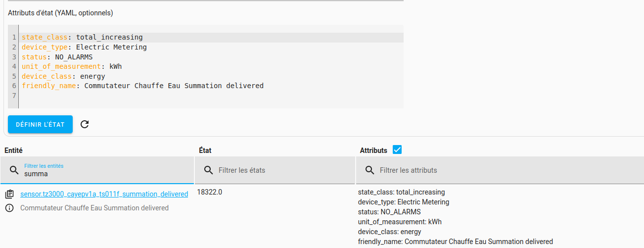Open entity info via circled i icon
The height and width of the screenshot is (248, 644).
(9, 208)
